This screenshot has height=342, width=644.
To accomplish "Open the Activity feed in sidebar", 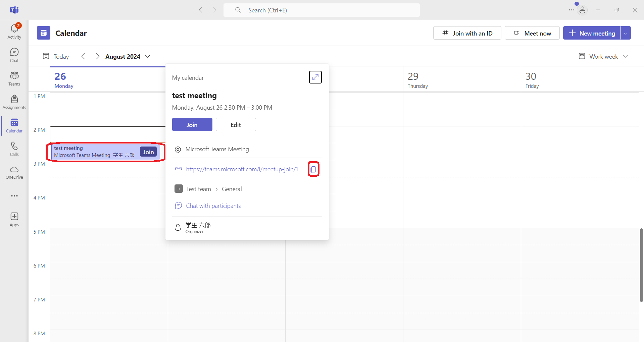I will (14, 32).
